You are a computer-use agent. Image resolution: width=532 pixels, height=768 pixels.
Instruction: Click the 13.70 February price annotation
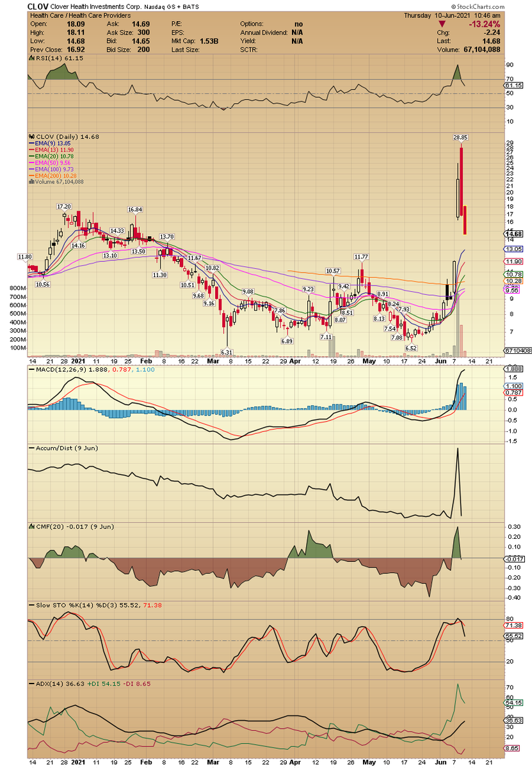point(167,237)
